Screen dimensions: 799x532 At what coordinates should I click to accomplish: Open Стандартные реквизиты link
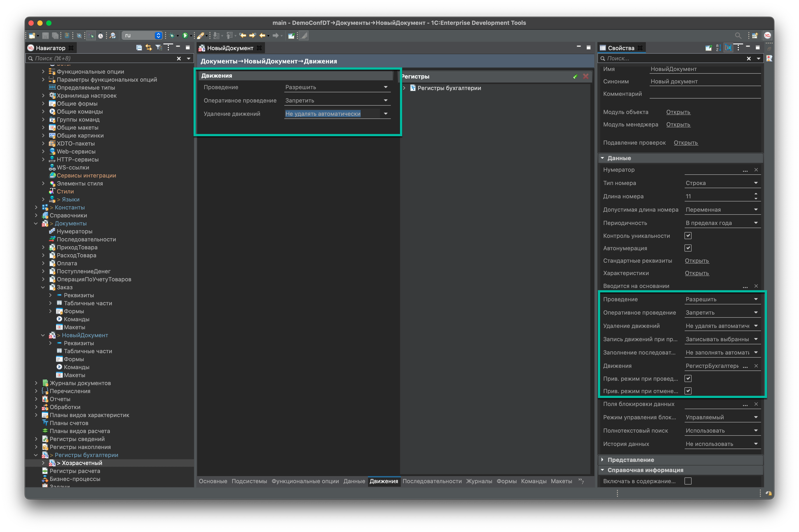pyautogui.click(x=696, y=261)
